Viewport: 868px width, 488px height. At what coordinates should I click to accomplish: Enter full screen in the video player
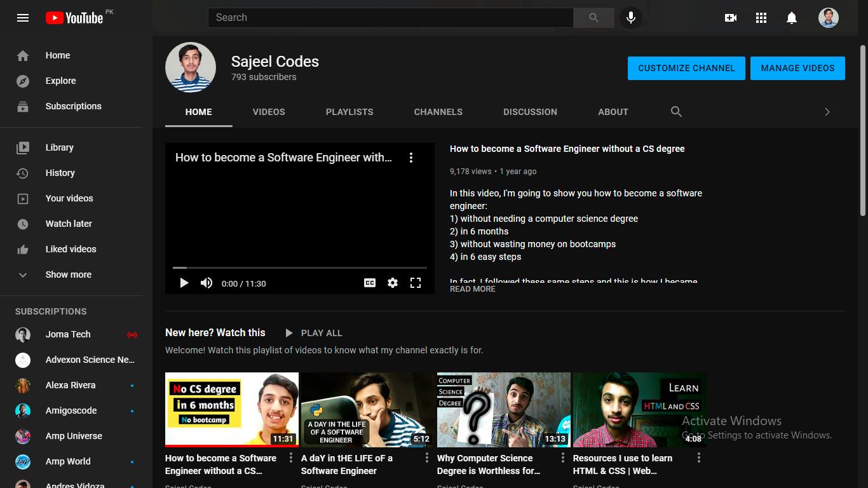point(416,283)
